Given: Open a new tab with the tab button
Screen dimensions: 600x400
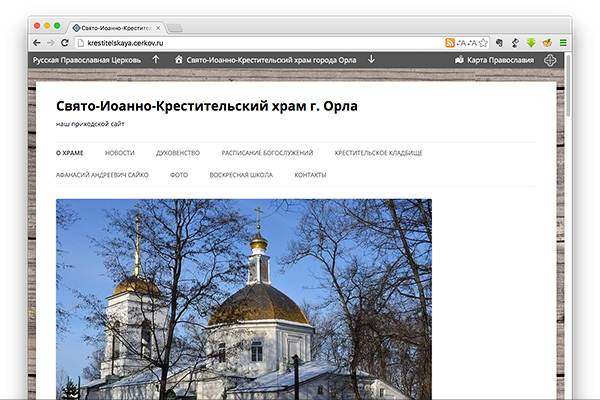Looking at the screenshot, I should (175, 28).
